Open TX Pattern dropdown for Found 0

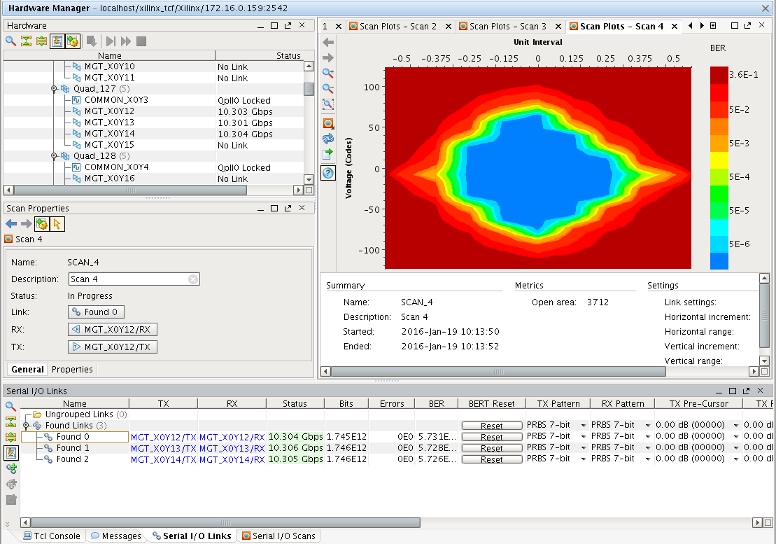coord(583,437)
